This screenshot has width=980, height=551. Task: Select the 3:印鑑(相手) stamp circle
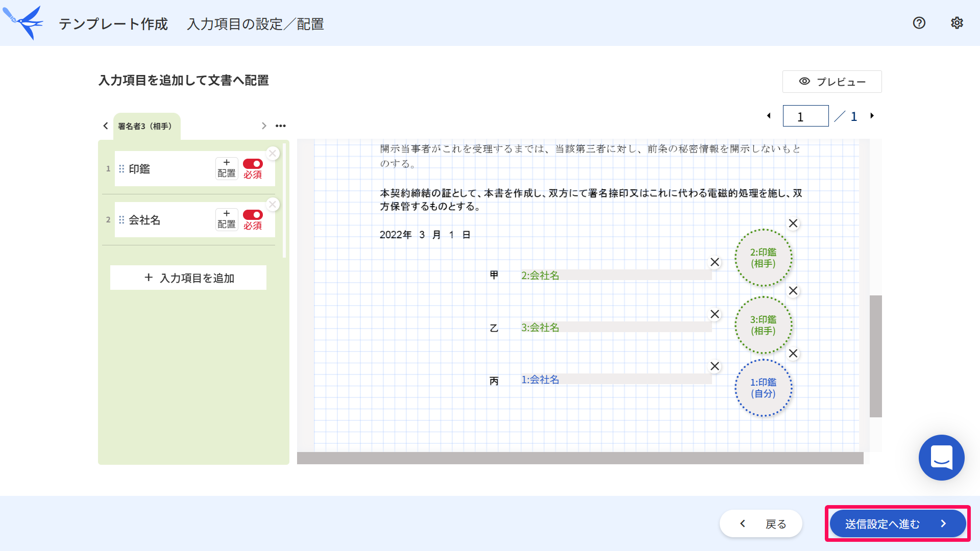click(x=763, y=325)
